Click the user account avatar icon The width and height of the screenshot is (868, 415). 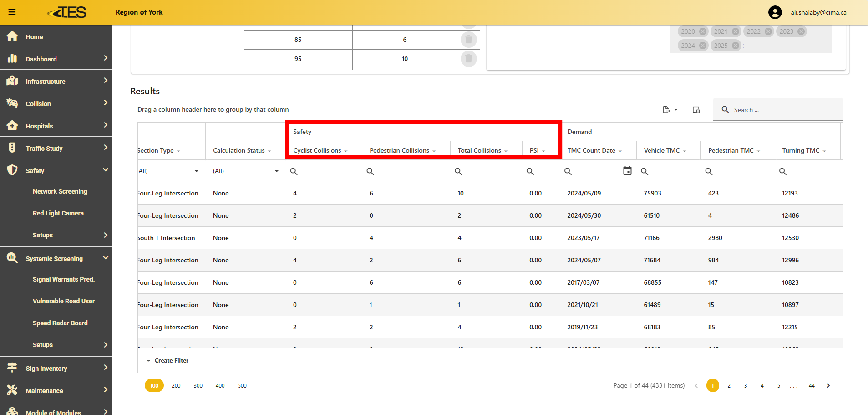click(775, 12)
